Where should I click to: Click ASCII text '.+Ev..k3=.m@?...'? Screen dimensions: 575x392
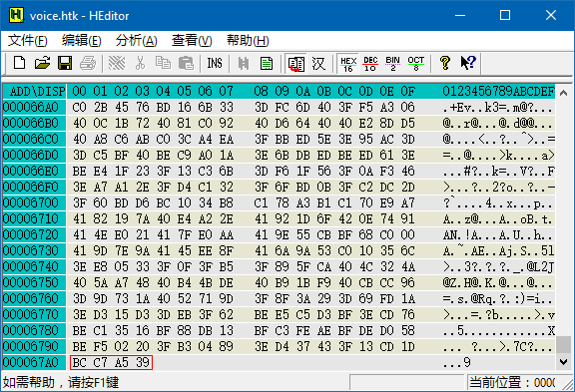(498, 107)
